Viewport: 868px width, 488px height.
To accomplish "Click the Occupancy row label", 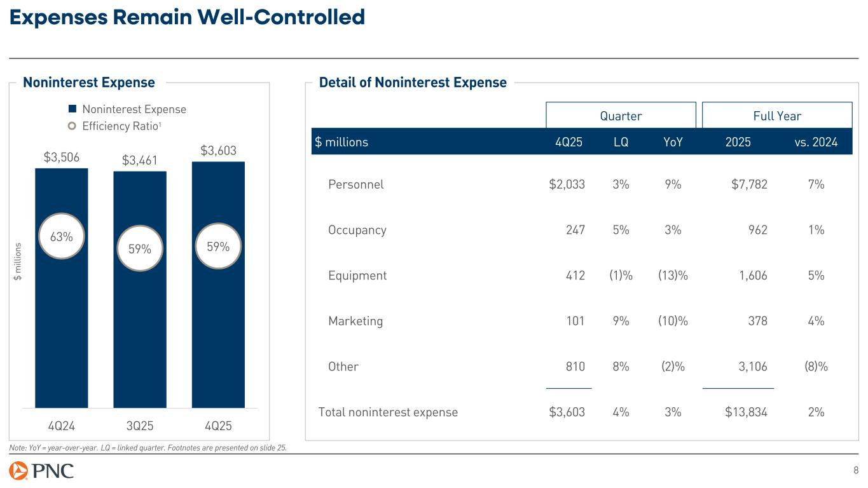I will point(357,230).
